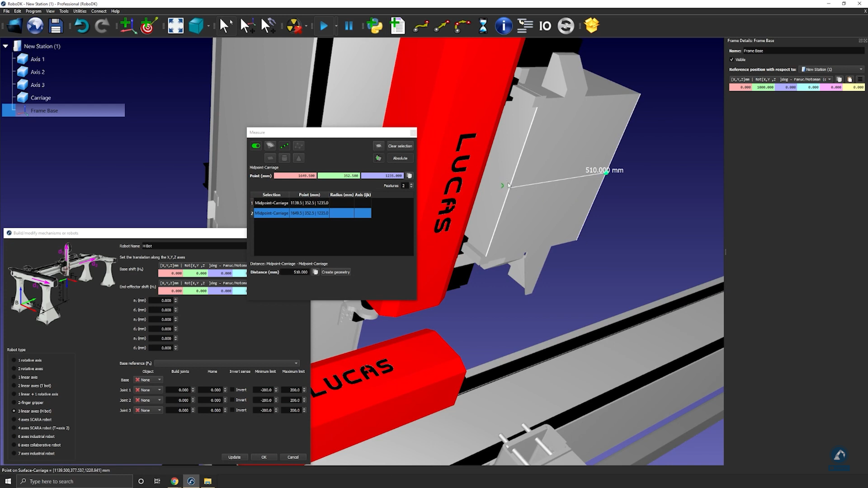Select the 6 axes industrial robot type
Image resolution: width=868 pixels, height=488 pixels.
(x=14, y=436)
